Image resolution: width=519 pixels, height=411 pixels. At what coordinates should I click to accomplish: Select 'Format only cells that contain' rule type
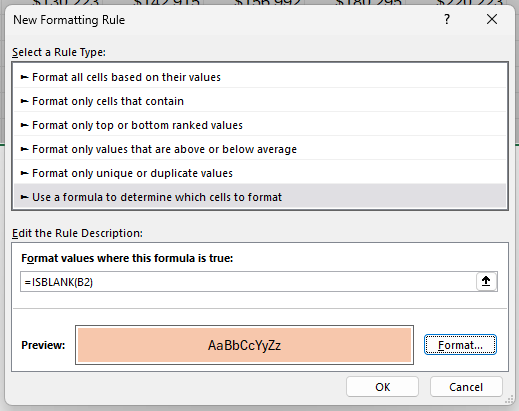[x=260, y=101]
